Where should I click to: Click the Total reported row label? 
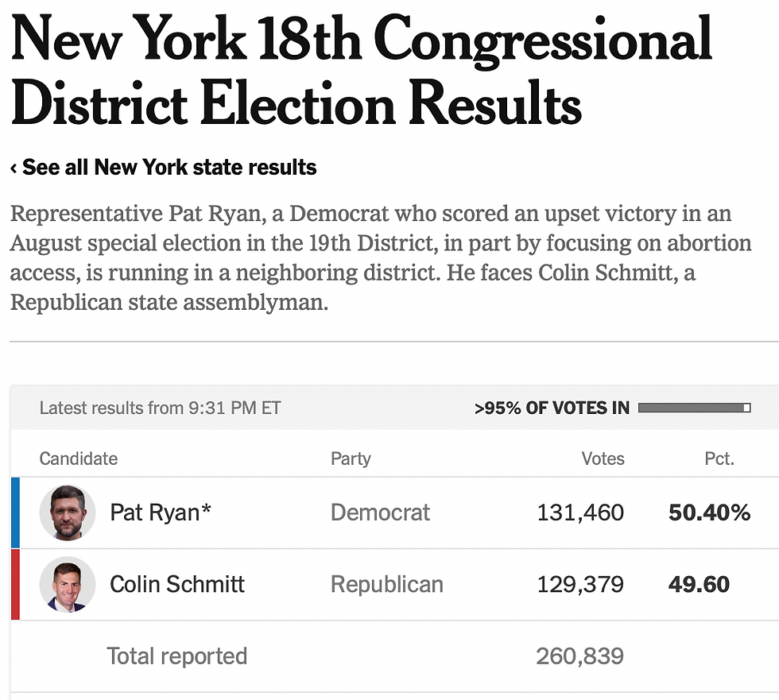[x=176, y=656]
